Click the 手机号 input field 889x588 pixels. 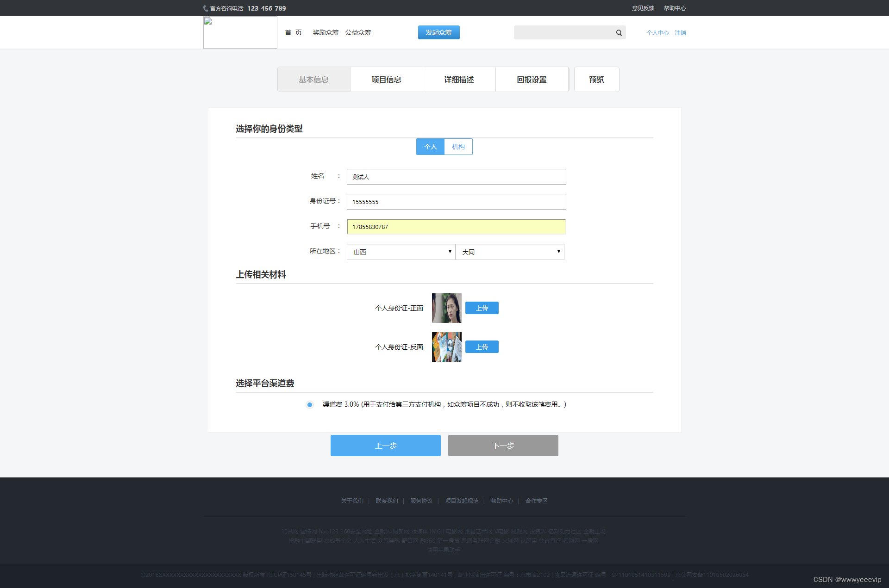456,227
